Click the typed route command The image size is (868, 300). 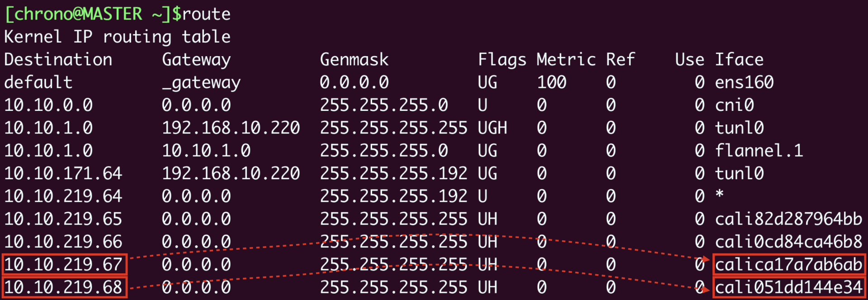(x=206, y=14)
